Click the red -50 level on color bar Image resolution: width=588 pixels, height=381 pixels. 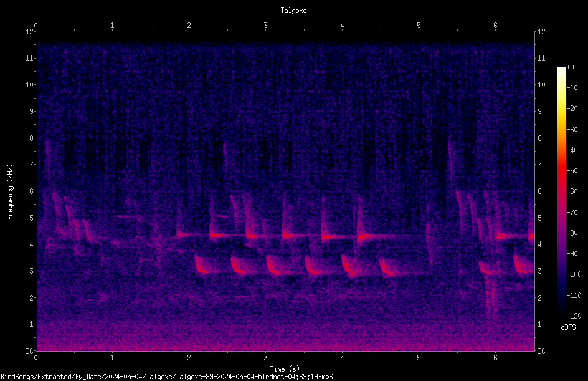click(562, 170)
